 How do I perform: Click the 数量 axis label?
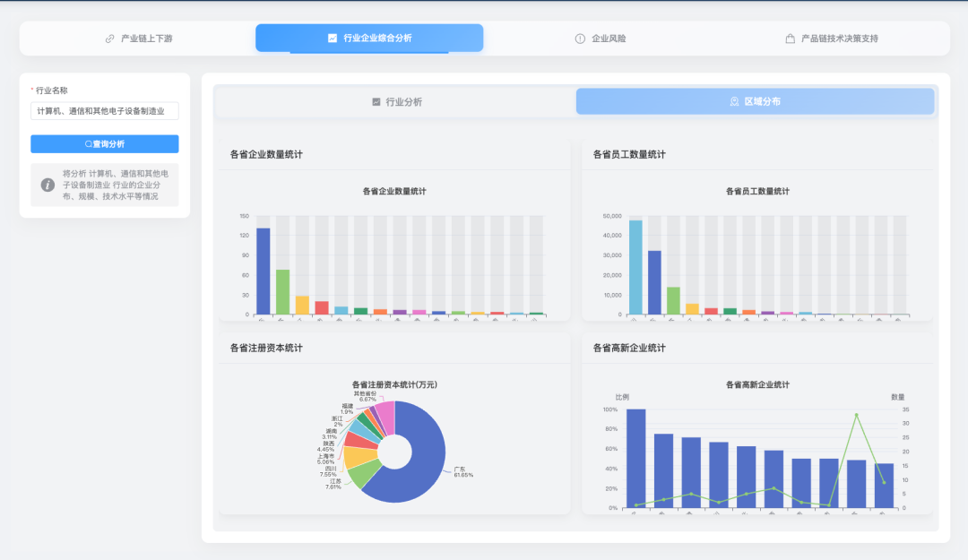tap(897, 397)
